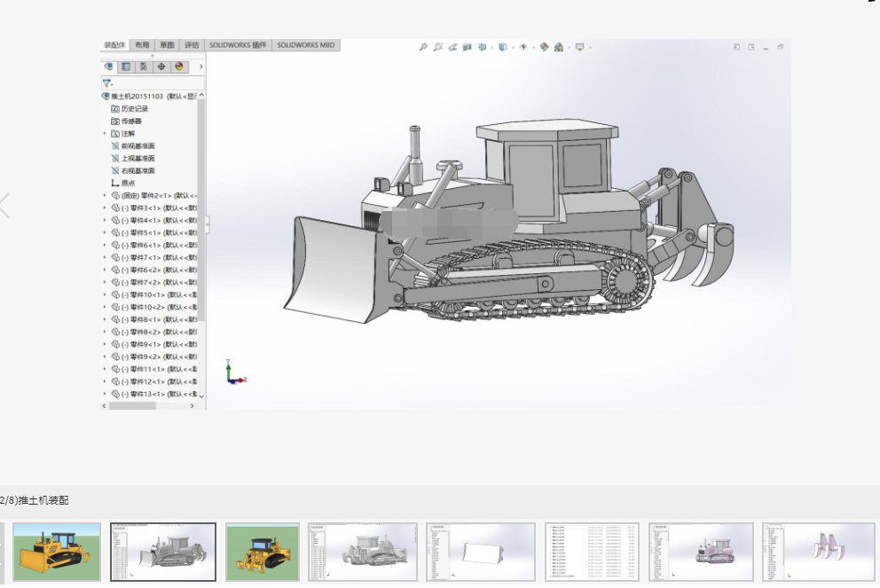880x588 pixels.
Task: Click the Previous View icon
Action: click(x=452, y=47)
